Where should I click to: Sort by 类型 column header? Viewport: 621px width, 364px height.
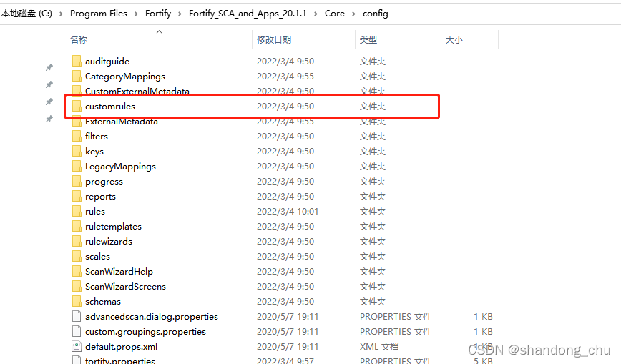pos(368,39)
